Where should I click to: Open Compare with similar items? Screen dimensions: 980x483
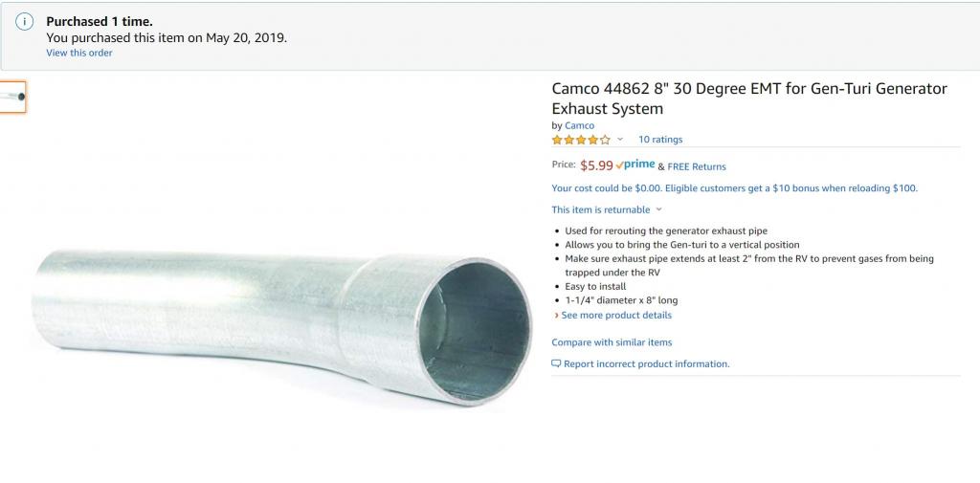point(612,342)
